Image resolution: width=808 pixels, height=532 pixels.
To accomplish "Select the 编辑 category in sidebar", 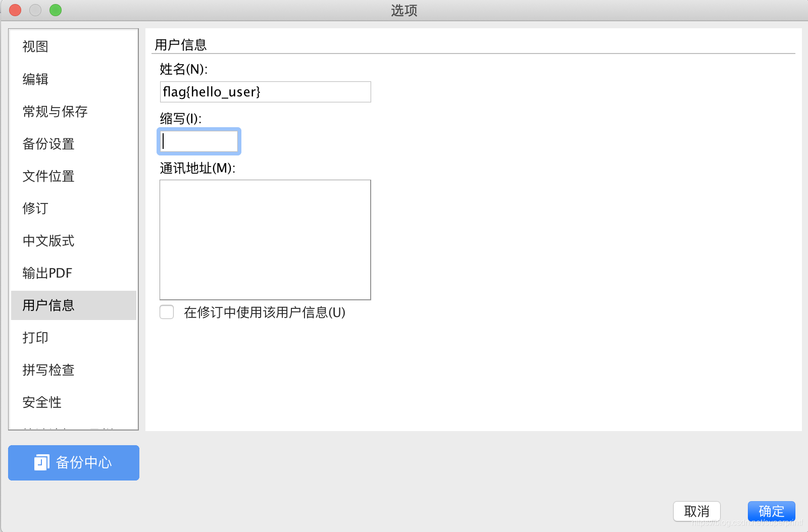I will coord(74,79).
